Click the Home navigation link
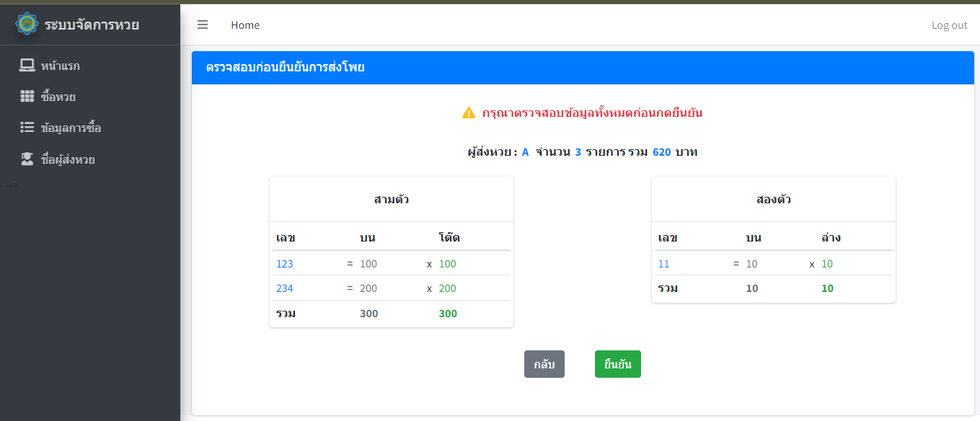The image size is (980, 421). click(x=245, y=25)
